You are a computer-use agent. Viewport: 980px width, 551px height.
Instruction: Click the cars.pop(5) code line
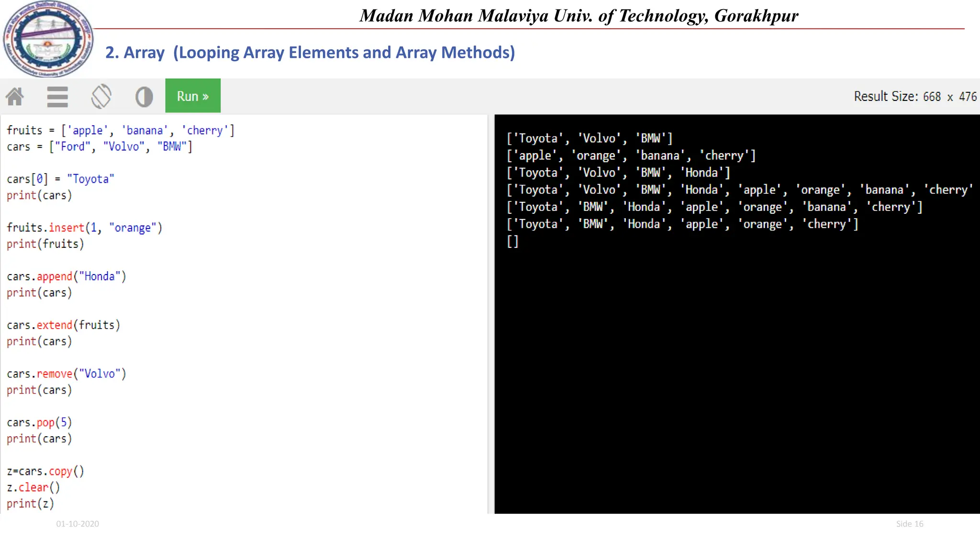click(39, 423)
